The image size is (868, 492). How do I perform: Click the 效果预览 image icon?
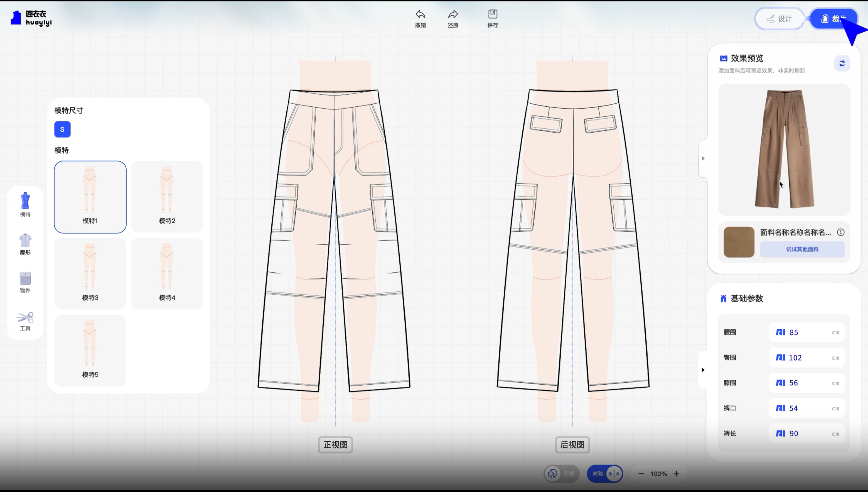coord(724,58)
